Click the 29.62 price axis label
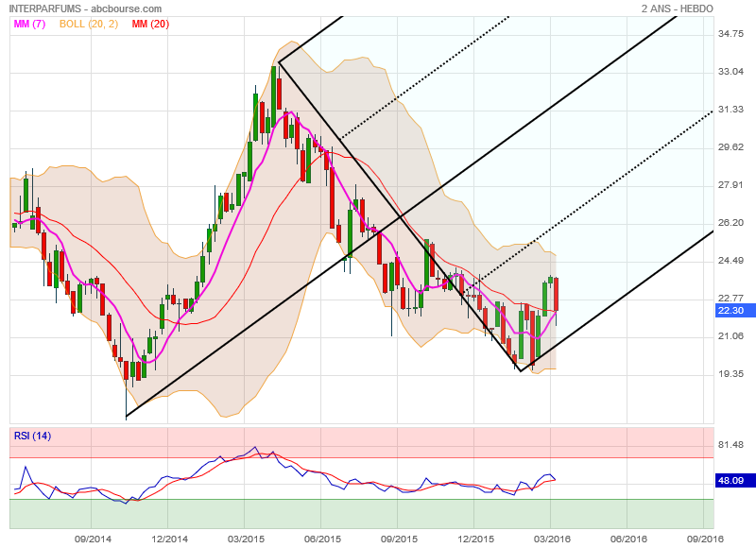This screenshot has width=756, height=548. (730, 147)
